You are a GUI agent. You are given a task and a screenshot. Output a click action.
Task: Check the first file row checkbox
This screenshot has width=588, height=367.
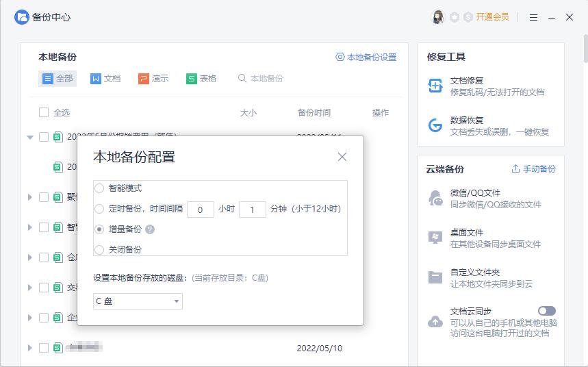(44, 137)
